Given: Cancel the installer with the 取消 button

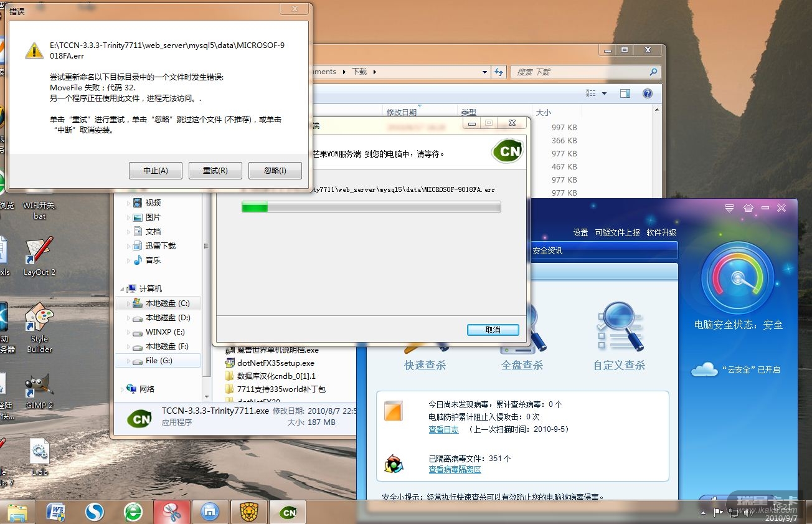Looking at the screenshot, I should tap(493, 330).
